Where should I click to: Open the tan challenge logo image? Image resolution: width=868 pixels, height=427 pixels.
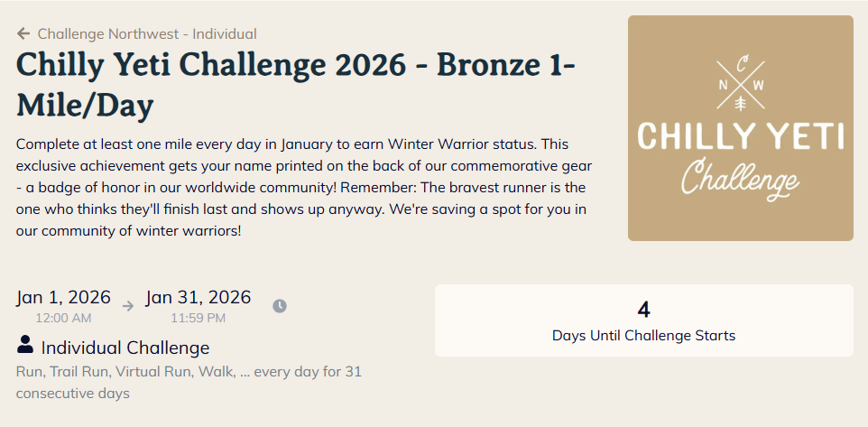(740, 128)
